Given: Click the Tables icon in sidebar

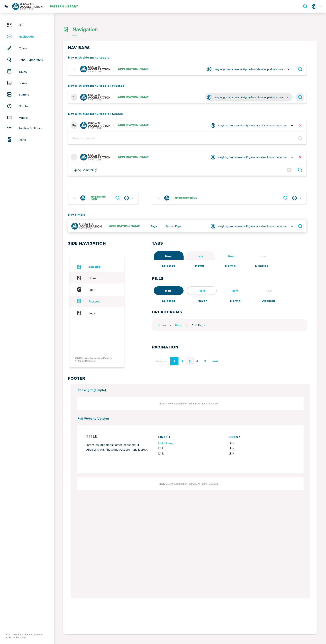Looking at the screenshot, I should pyautogui.click(x=9, y=71).
